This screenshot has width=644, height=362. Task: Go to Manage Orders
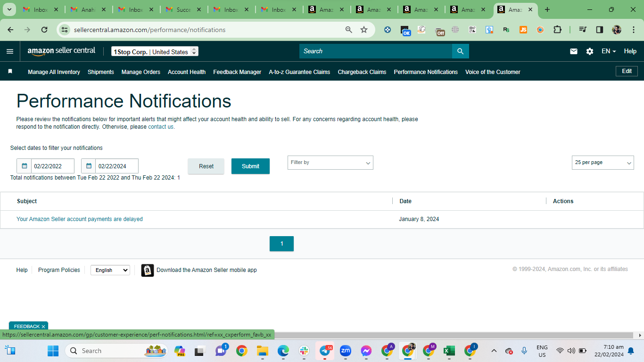tap(141, 72)
